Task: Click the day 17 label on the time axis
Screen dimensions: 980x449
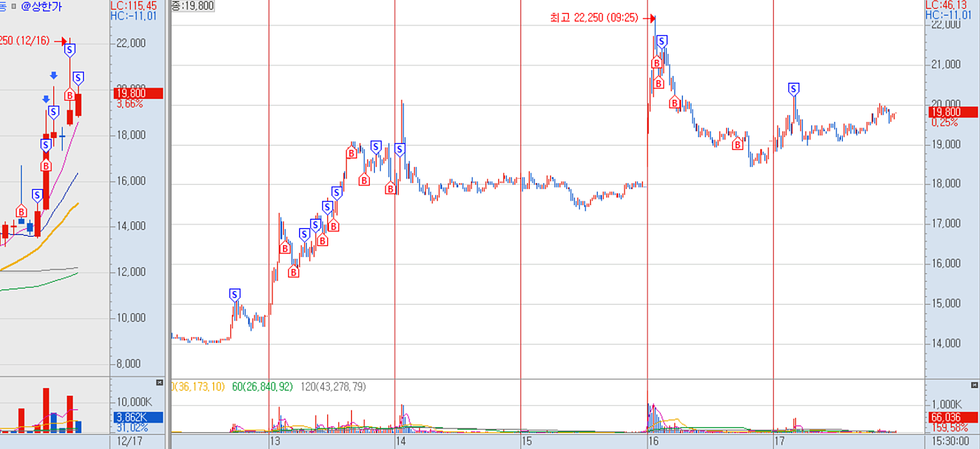Action: tap(779, 441)
